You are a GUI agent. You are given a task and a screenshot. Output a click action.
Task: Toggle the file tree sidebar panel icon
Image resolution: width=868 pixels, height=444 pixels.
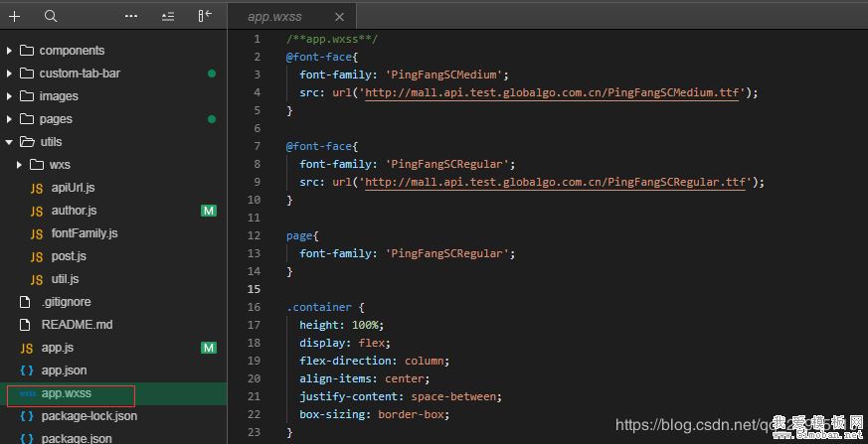click(205, 16)
